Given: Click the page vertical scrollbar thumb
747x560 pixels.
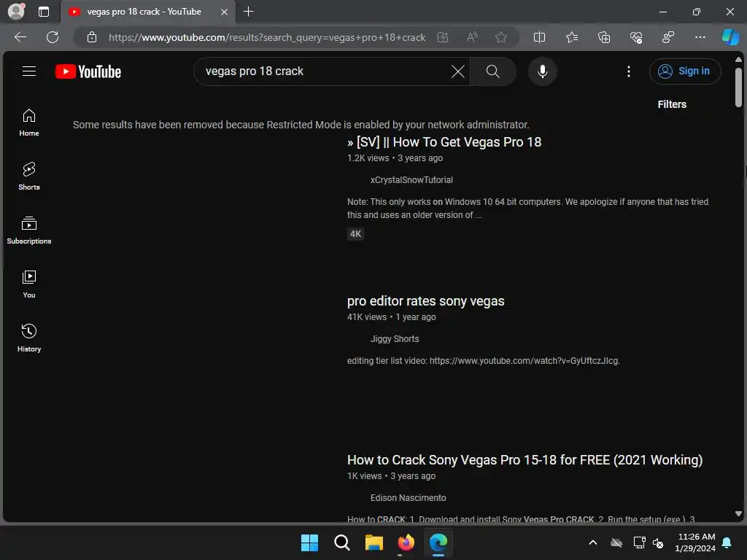Looking at the screenshot, I should pyautogui.click(x=738, y=87).
